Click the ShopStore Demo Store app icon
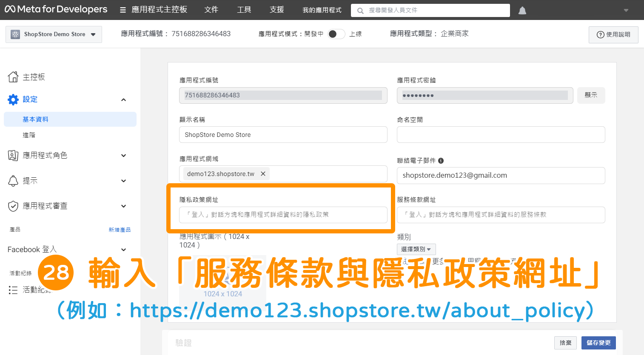 coord(15,34)
